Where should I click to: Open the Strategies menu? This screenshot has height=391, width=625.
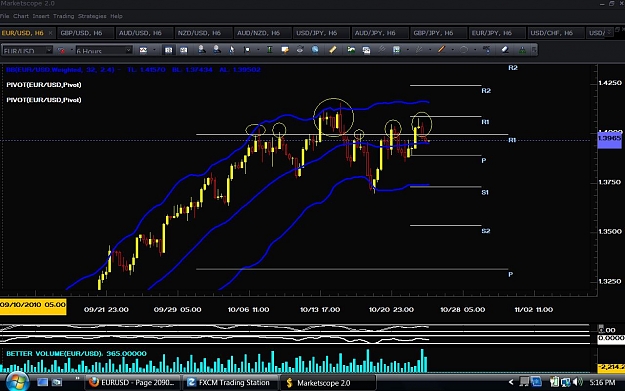click(92, 16)
